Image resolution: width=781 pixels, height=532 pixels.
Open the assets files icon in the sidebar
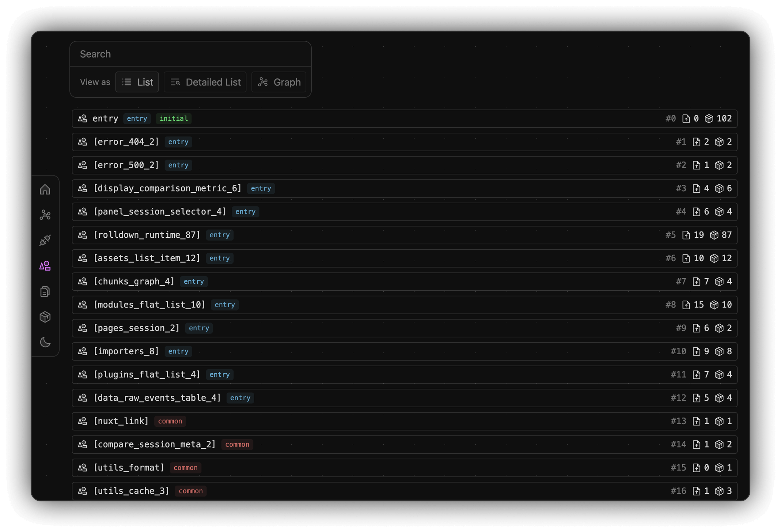point(45,292)
